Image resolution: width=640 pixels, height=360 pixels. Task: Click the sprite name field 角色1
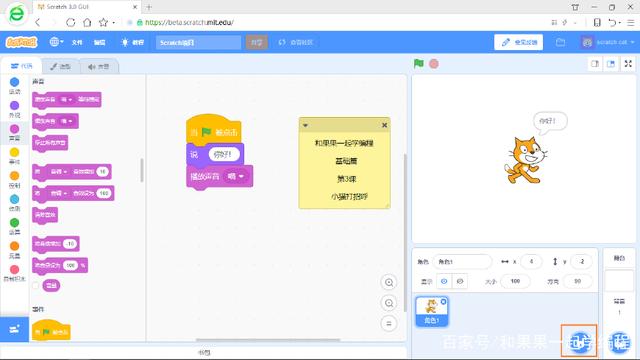pos(462,262)
